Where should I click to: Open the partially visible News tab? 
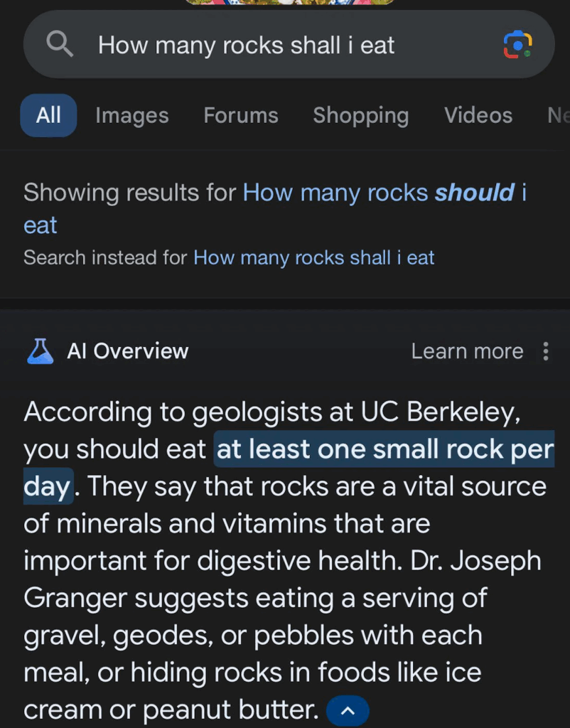pyautogui.click(x=559, y=115)
